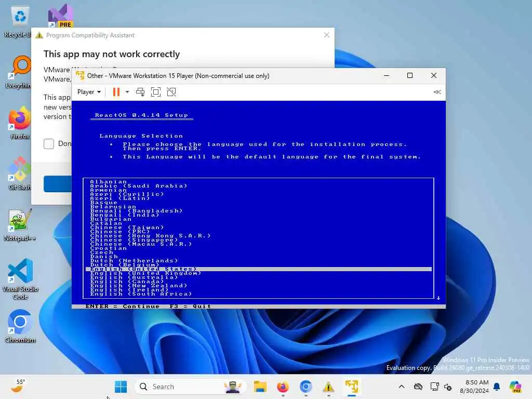Viewport: 532px width, 399px height.
Task: Click Visual Studio Code desktop shortcut
Action: point(20,279)
